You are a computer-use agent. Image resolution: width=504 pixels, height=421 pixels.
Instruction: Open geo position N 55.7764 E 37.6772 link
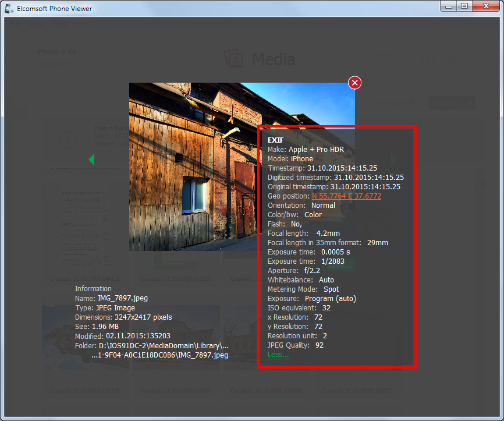[x=346, y=196]
